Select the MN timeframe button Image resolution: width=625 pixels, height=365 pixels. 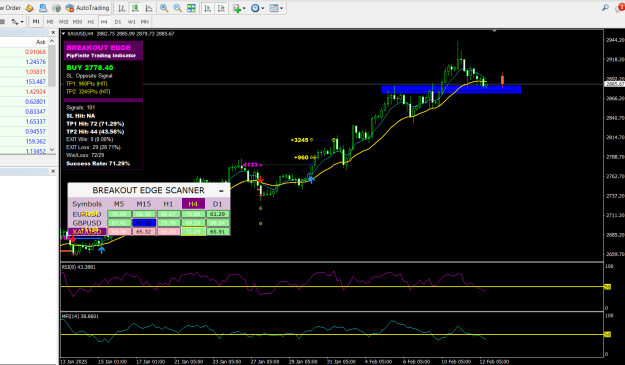tap(145, 22)
